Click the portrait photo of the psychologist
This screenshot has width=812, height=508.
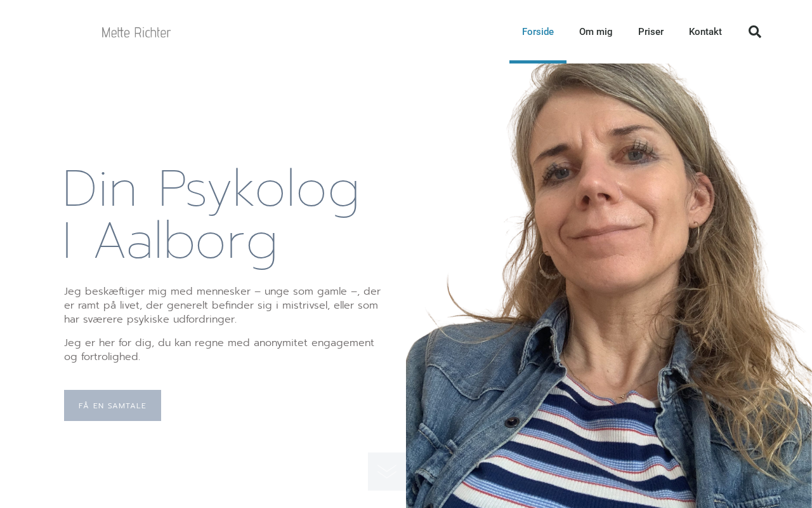[609, 286]
